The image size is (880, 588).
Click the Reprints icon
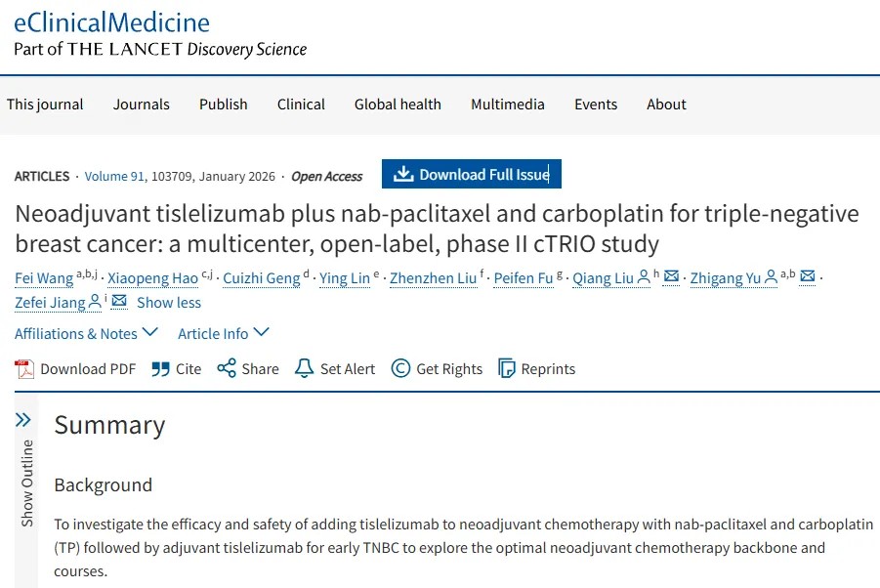click(x=507, y=368)
